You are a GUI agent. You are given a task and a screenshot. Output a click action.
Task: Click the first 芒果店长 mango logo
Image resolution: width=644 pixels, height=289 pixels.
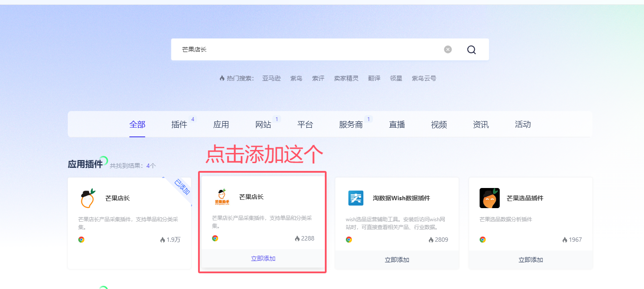pos(88,198)
